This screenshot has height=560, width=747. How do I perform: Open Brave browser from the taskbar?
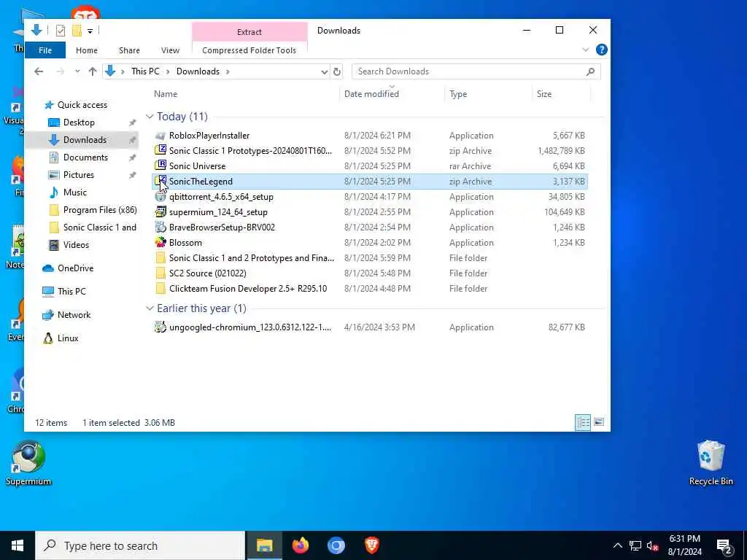371,545
